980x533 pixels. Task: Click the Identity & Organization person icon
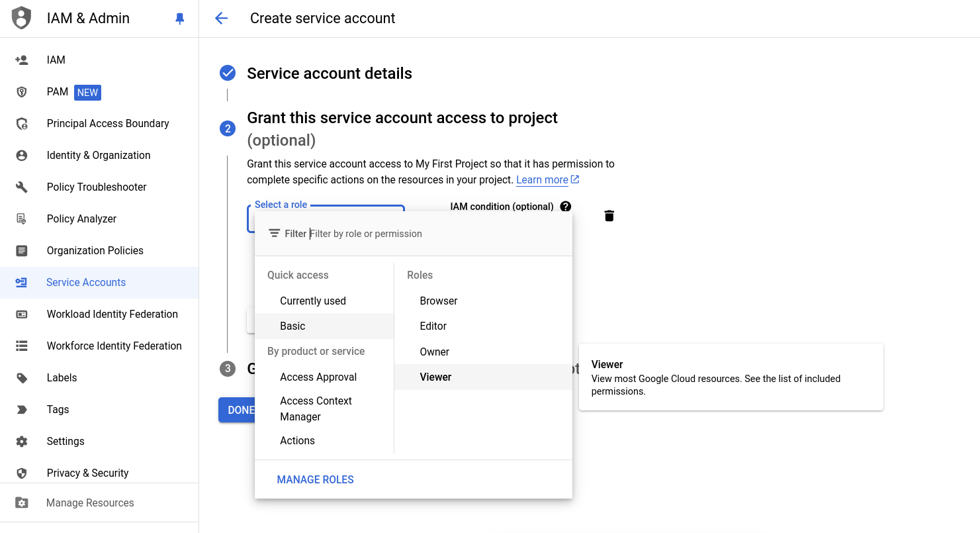22,156
